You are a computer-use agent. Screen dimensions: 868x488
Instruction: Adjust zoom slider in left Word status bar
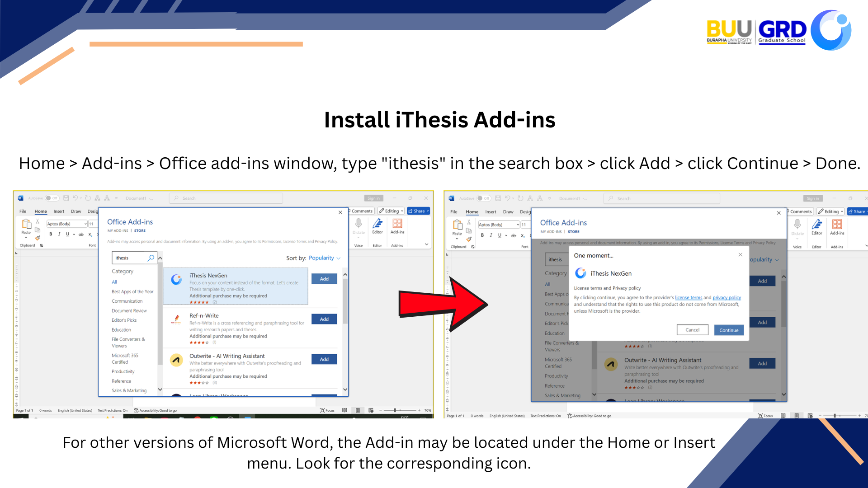[x=395, y=410]
